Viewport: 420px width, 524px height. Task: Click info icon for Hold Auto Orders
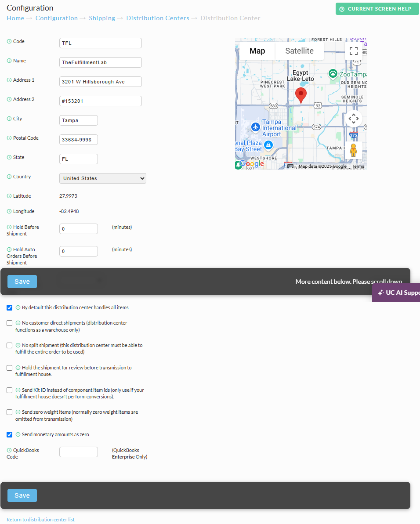click(x=9, y=249)
